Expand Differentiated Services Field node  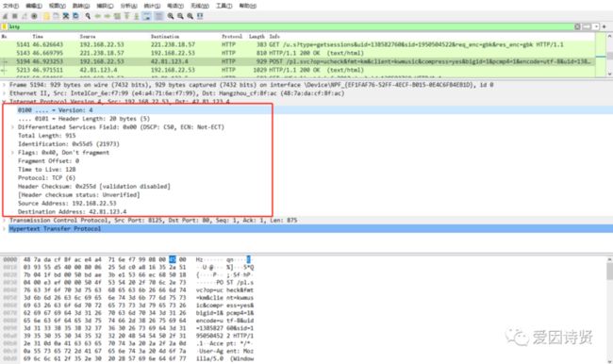12,127
